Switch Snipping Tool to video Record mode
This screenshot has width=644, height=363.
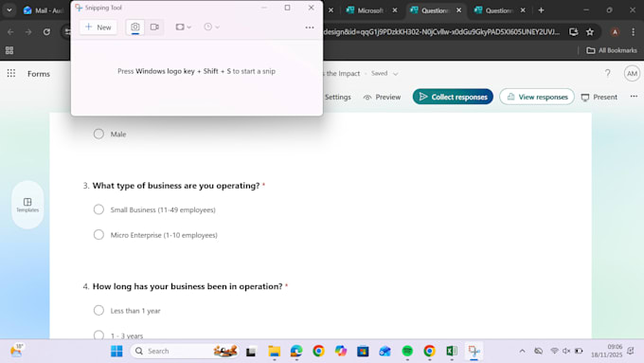coord(154,27)
